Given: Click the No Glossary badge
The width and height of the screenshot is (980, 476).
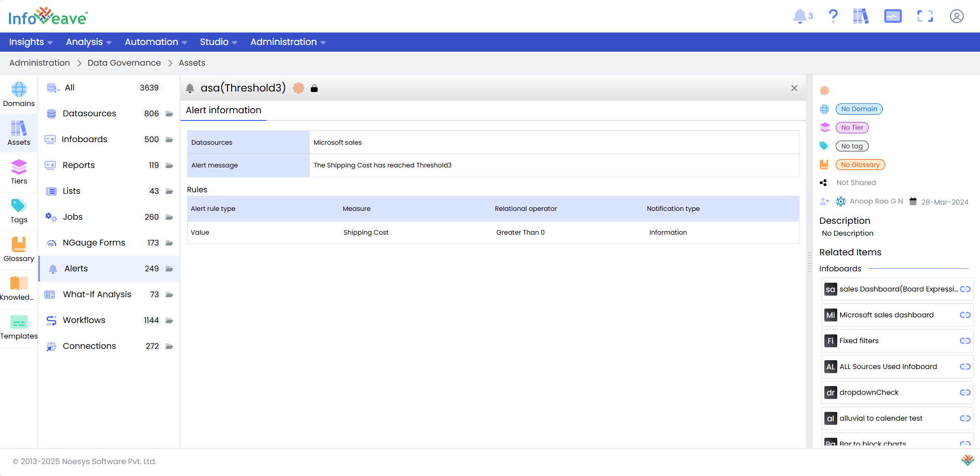Looking at the screenshot, I should [860, 165].
